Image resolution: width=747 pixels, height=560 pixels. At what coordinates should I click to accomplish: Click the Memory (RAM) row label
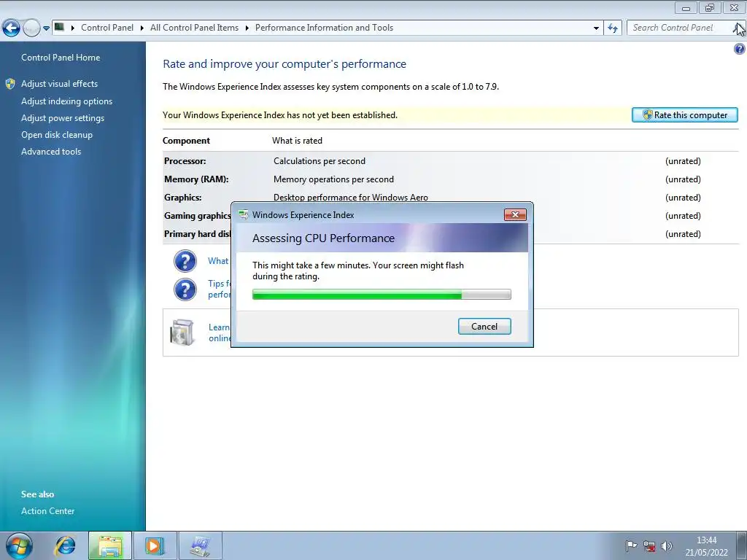tap(196, 179)
